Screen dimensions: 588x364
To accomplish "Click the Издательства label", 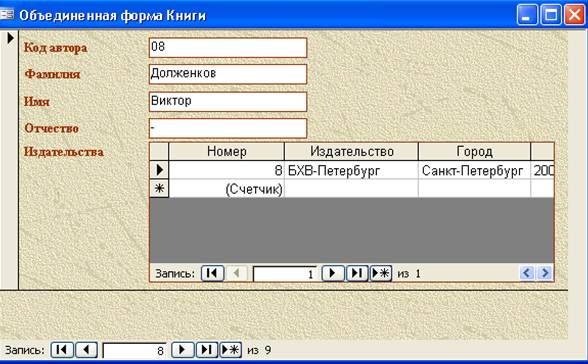I will tap(64, 152).
